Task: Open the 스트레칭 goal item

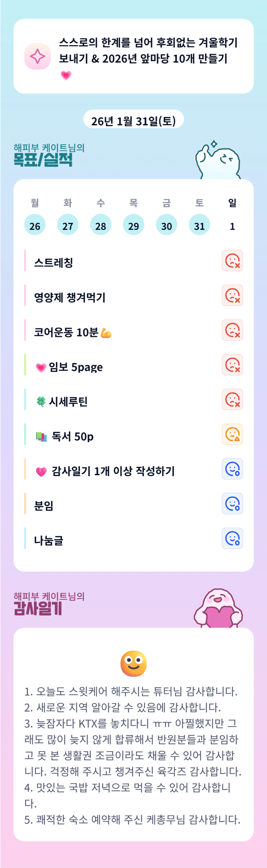Action: pos(54,263)
